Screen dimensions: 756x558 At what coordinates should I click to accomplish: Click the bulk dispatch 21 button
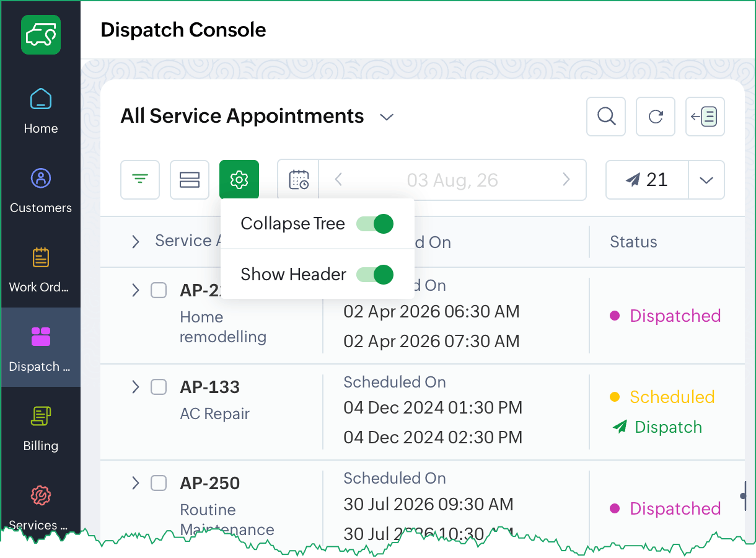(647, 180)
